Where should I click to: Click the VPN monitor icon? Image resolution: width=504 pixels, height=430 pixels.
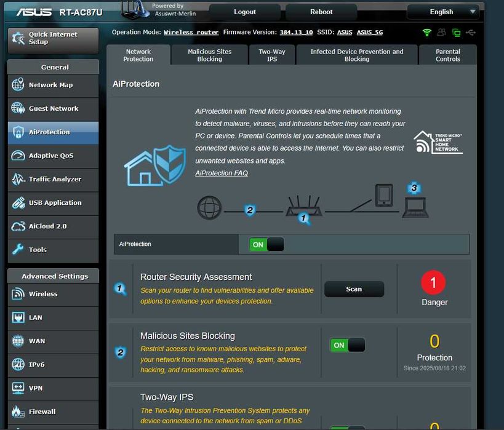tap(18, 388)
